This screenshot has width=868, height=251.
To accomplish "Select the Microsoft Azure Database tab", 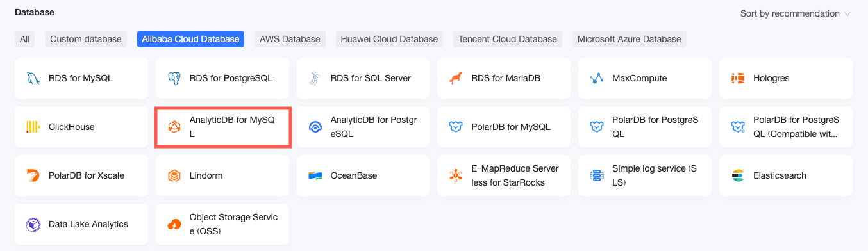I will click(x=630, y=39).
